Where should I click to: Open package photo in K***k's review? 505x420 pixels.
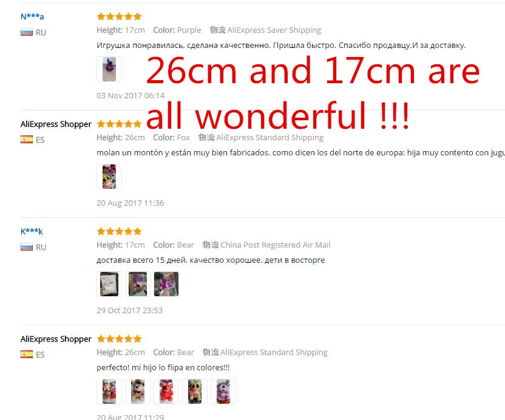click(109, 284)
